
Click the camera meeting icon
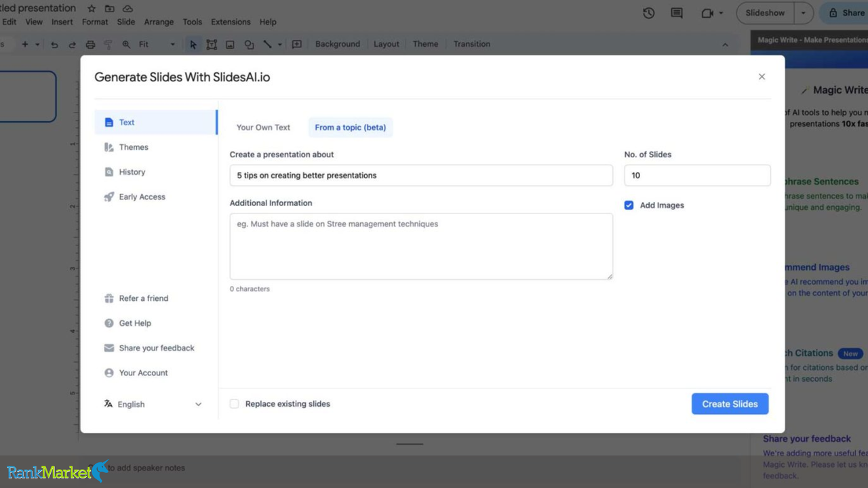(x=708, y=13)
